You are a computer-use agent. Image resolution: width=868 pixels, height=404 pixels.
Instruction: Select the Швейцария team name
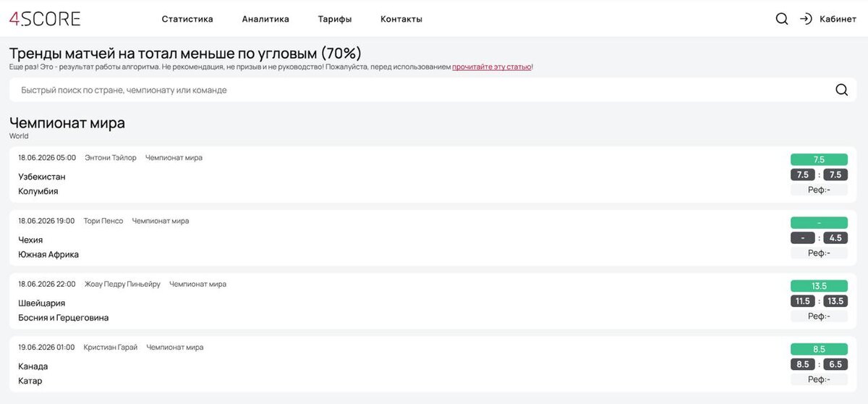42,303
